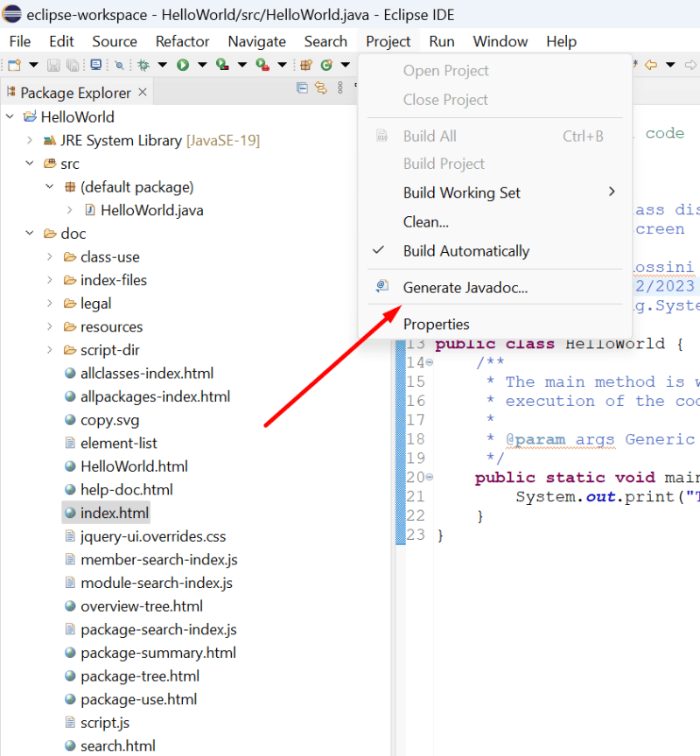Collapse the HelloWorld project node

coord(10,116)
